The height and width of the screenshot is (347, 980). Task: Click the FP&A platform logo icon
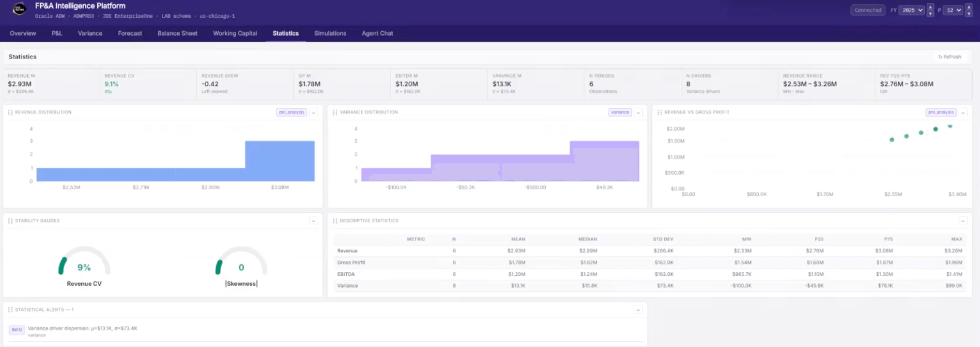pyautogui.click(x=19, y=9)
